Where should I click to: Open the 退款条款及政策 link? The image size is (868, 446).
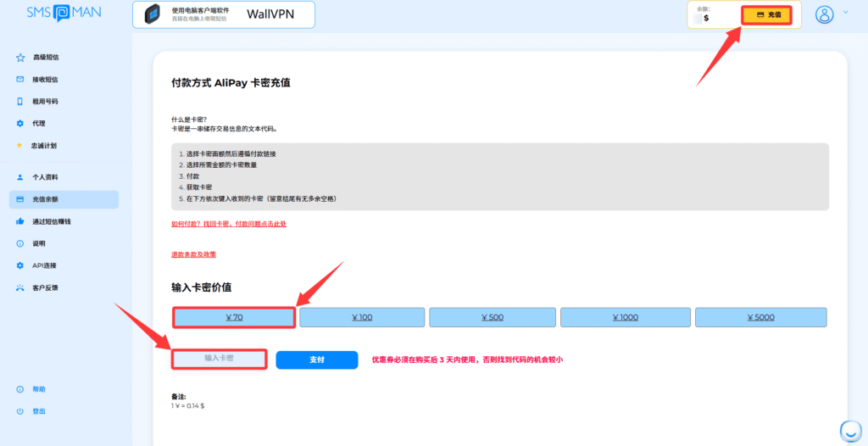click(x=193, y=254)
